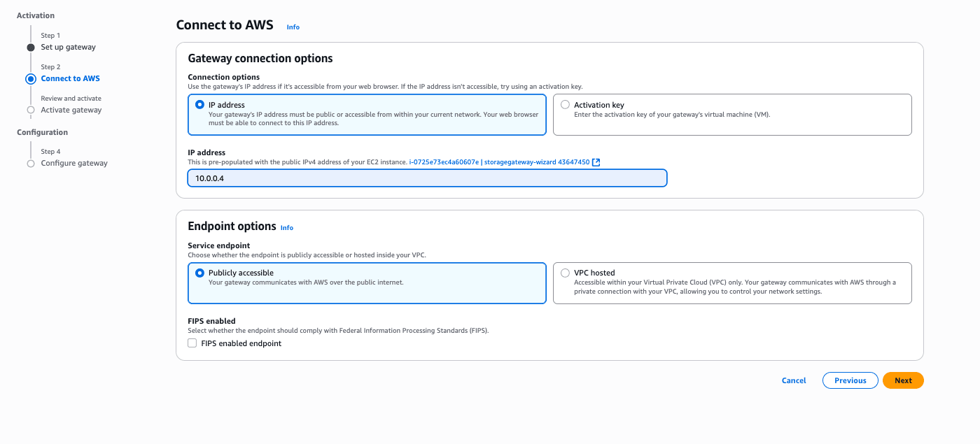980x444 pixels.
Task: Click the Previous button
Action: 850,380
